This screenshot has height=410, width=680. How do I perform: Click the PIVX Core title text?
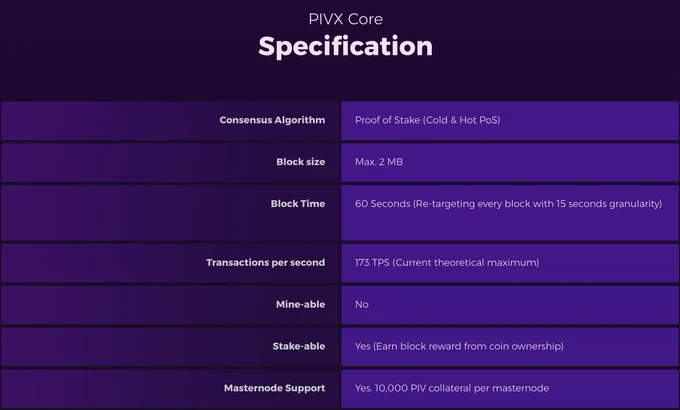(345, 19)
